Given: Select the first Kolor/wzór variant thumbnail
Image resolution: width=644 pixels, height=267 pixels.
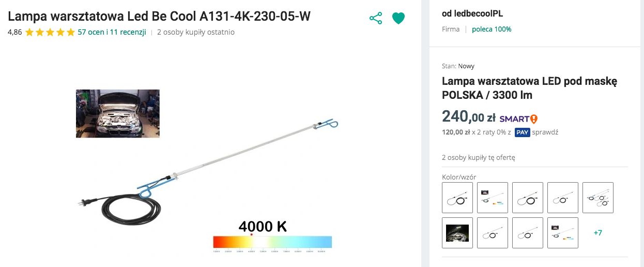Looking at the screenshot, I should (457, 198).
